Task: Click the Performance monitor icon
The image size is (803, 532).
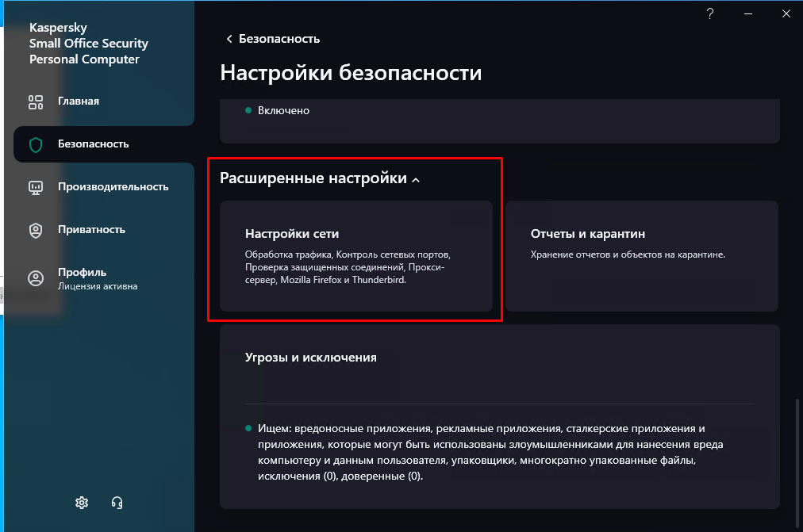Action: coord(36,187)
